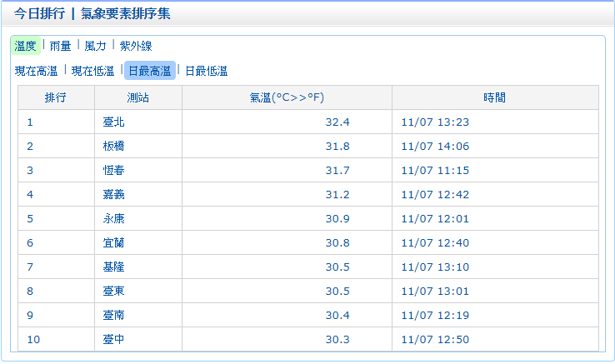This screenshot has width=615, height=364.
Task: Select the 溫度 tab
Action: tap(26, 46)
